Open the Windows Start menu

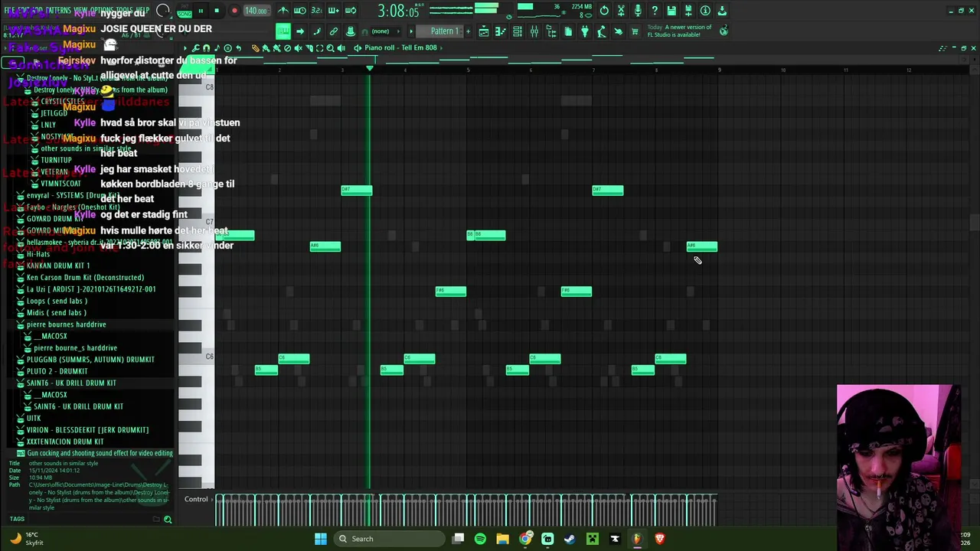(321, 539)
